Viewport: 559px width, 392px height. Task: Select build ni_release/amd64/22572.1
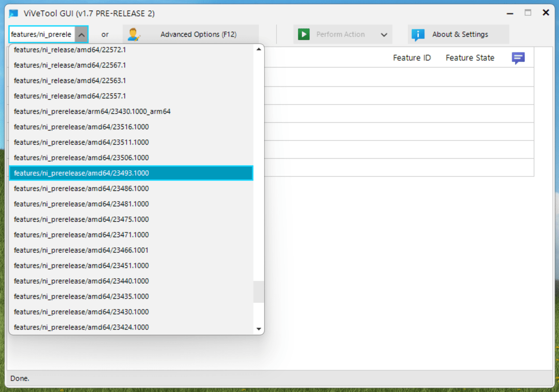click(131, 50)
